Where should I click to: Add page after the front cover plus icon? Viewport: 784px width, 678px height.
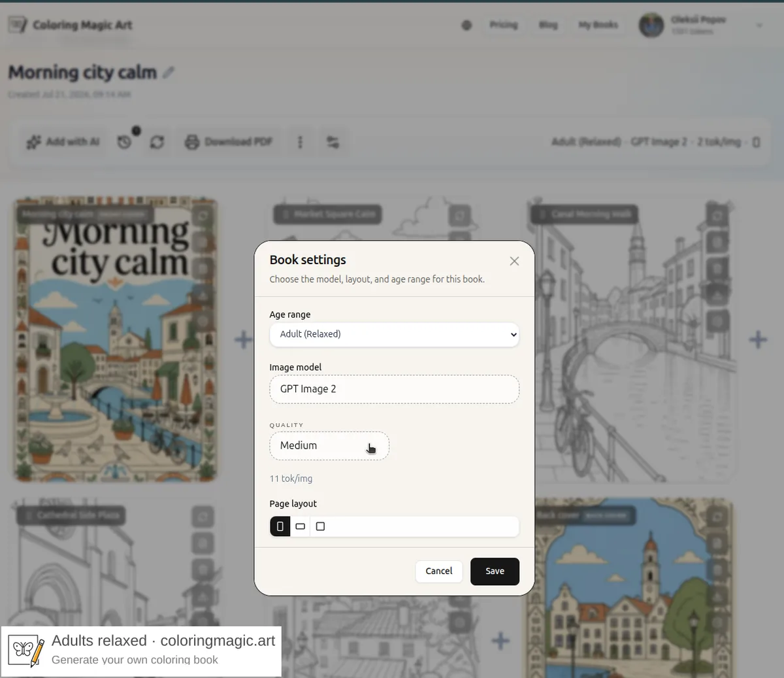pyautogui.click(x=243, y=339)
